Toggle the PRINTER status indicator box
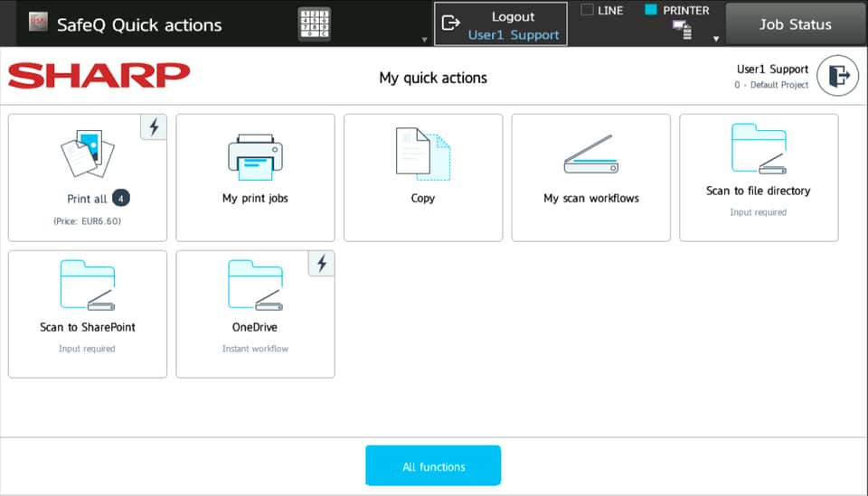Screen dimensions: 868x496 pos(650,11)
